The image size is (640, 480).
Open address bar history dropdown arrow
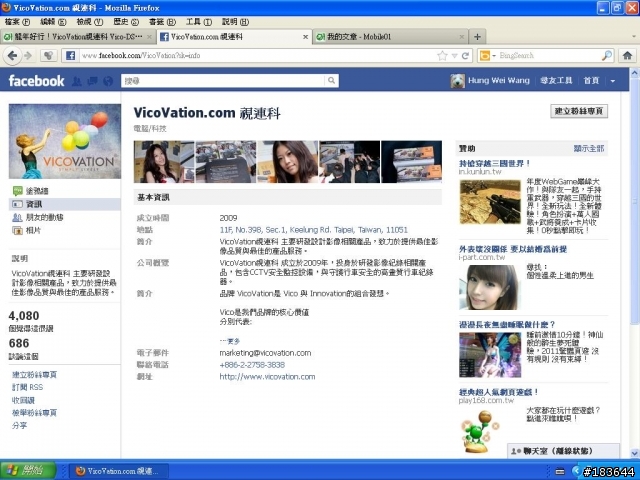pos(454,56)
